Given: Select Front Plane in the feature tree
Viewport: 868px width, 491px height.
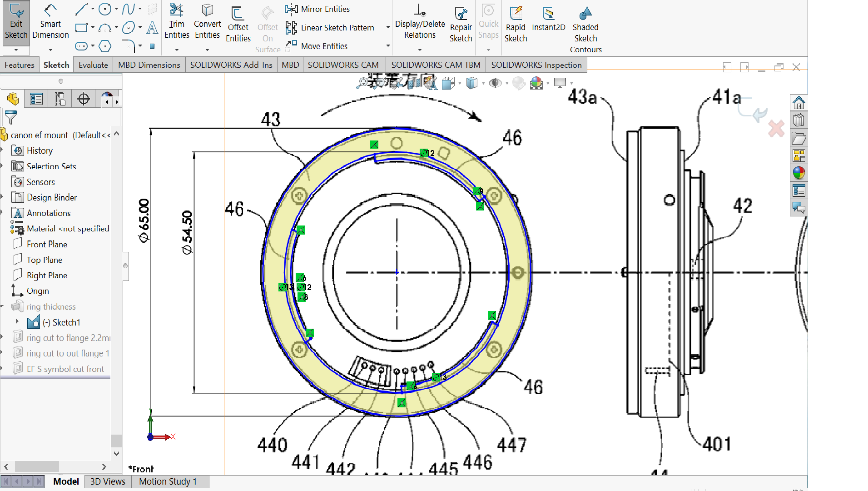Looking at the screenshot, I should pos(47,244).
